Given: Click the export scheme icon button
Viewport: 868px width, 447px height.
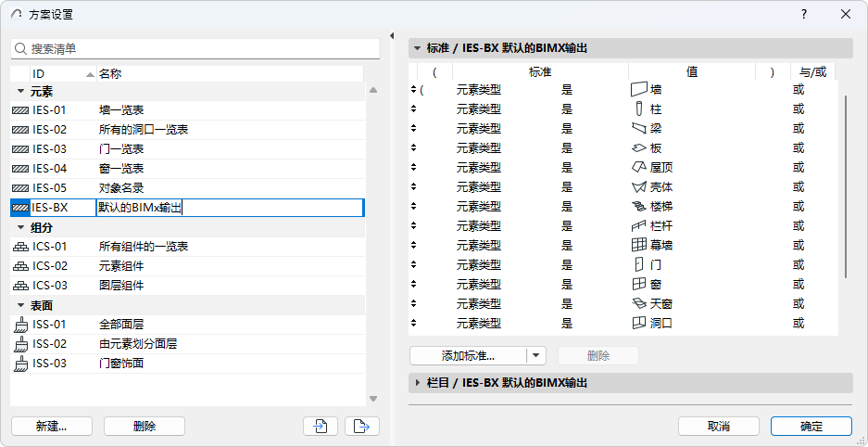Looking at the screenshot, I should (x=362, y=426).
